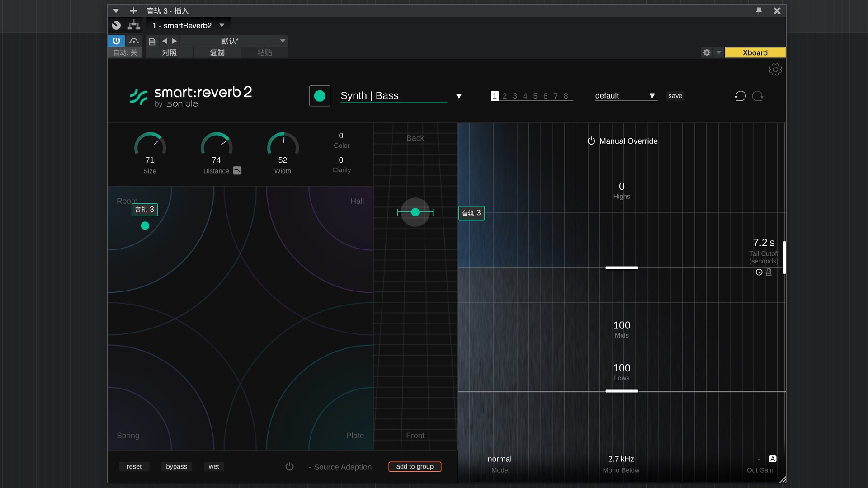This screenshot has height=488, width=868.
Task: Open the preset file document icon
Action: (152, 41)
